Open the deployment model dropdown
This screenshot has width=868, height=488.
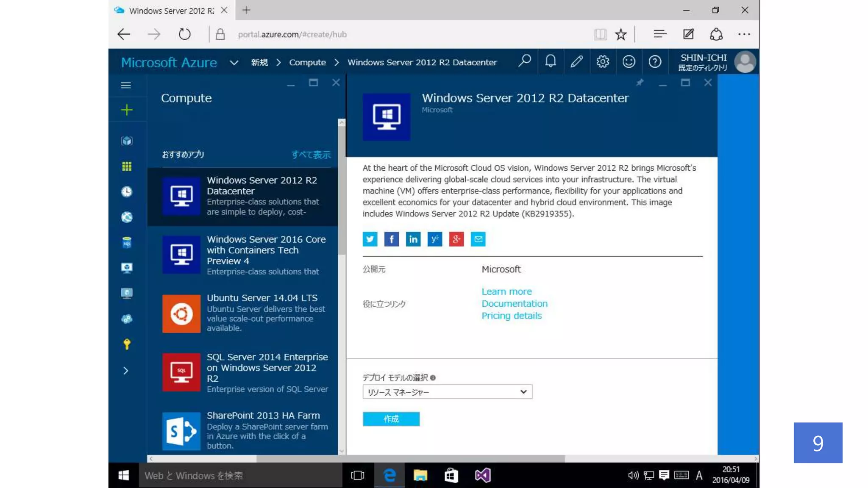[x=447, y=392]
